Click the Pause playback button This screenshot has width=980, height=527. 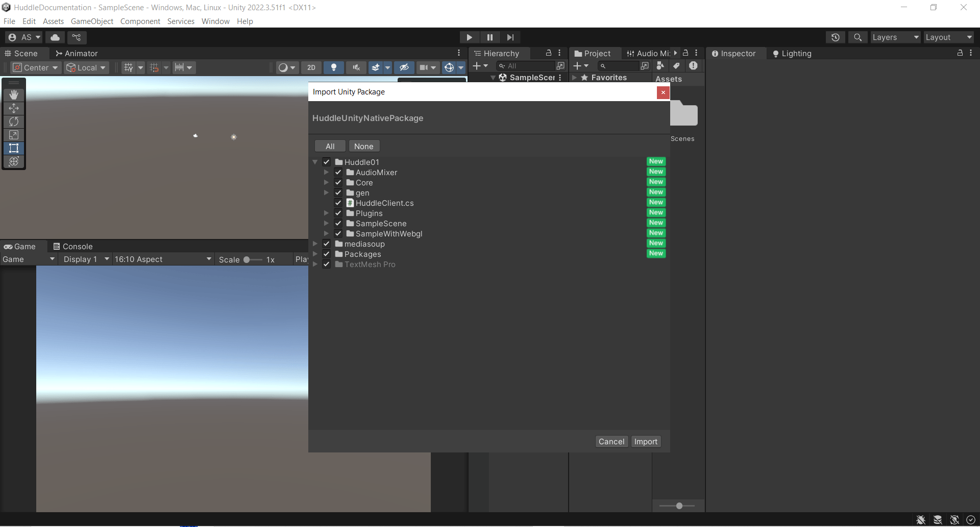[x=489, y=37]
